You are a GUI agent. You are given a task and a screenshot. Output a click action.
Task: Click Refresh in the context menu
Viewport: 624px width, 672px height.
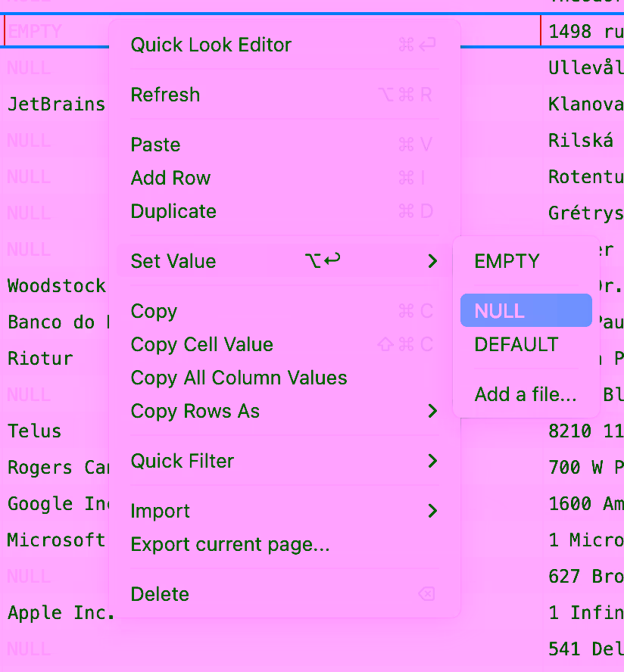click(x=165, y=95)
